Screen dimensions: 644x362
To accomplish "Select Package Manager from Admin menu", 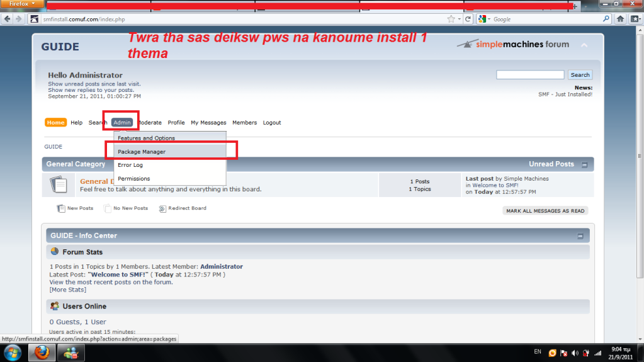I will [142, 152].
